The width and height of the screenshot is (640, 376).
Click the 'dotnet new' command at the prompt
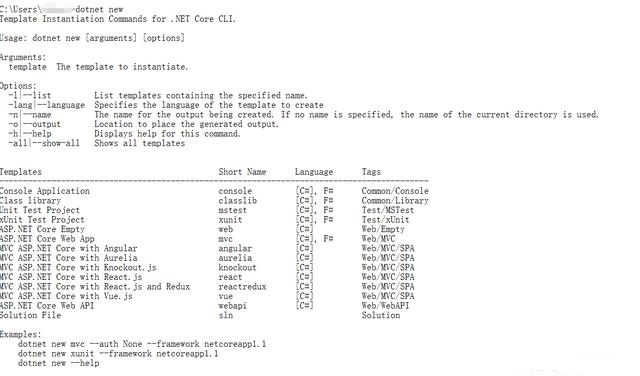[99, 9]
